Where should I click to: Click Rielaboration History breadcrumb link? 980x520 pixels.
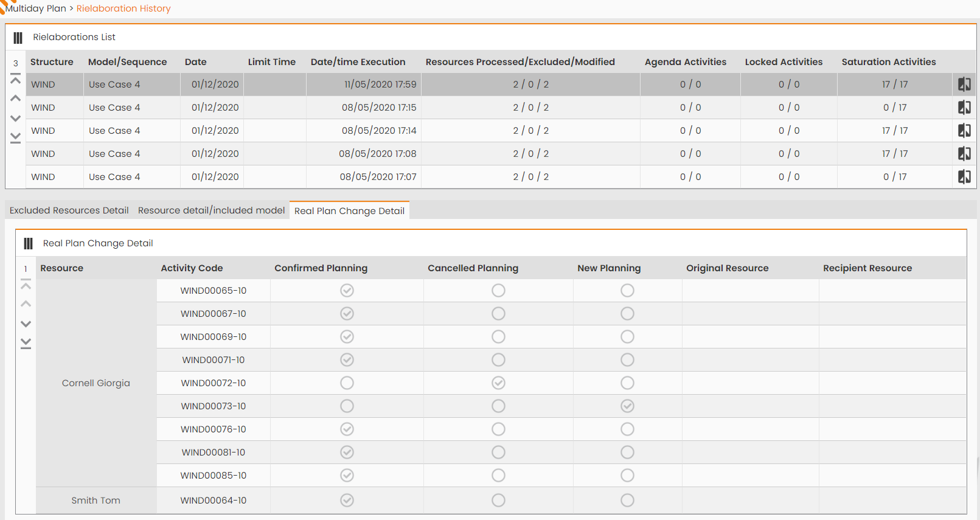click(123, 9)
